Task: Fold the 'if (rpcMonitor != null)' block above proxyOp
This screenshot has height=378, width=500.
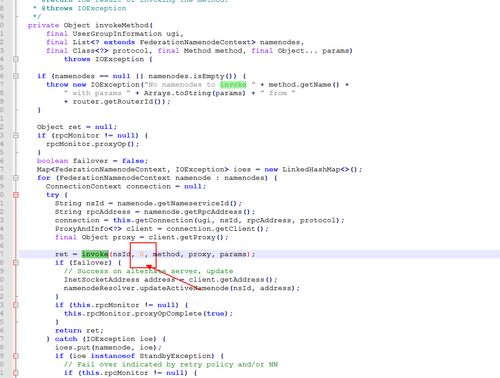Action: 16,135
